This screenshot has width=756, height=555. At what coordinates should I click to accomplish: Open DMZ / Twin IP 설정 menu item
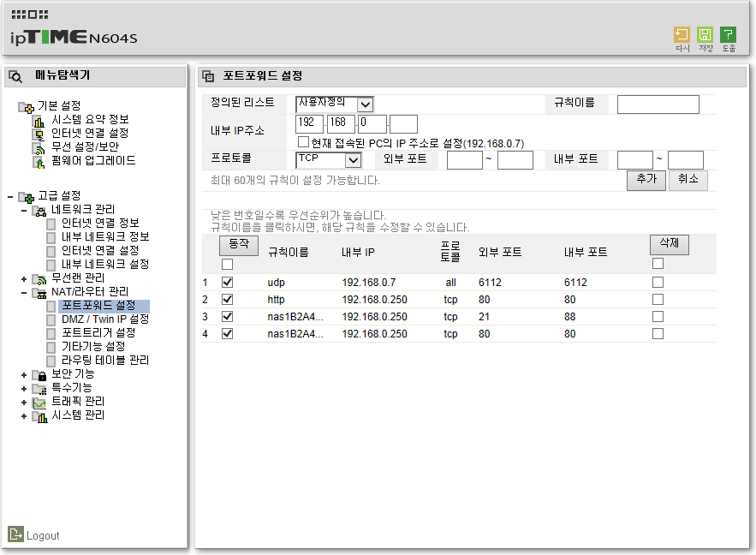[x=105, y=319]
